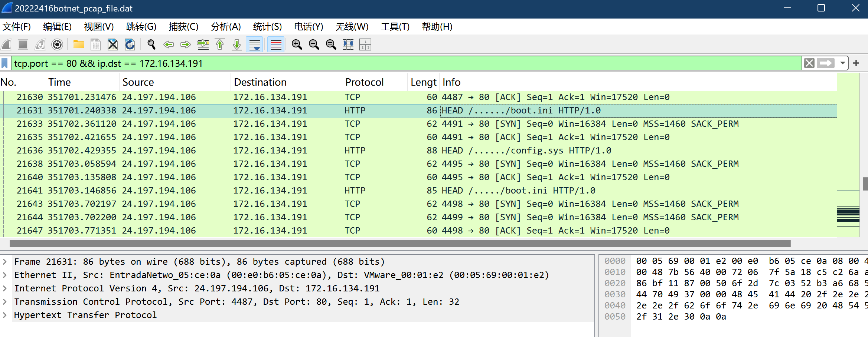Sort by the Lengt column header
This screenshot has height=337, width=868.
(423, 82)
